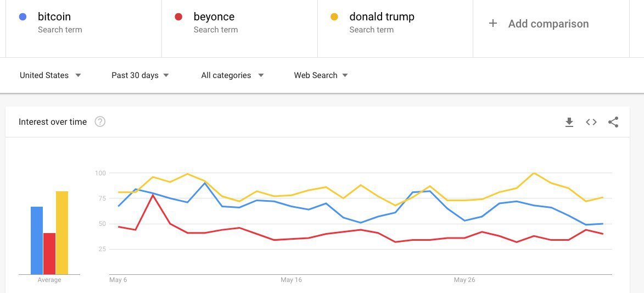Viewport: 644px width, 293px height.
Task: Download the Interest over time chart
Action: pos(569,122)
